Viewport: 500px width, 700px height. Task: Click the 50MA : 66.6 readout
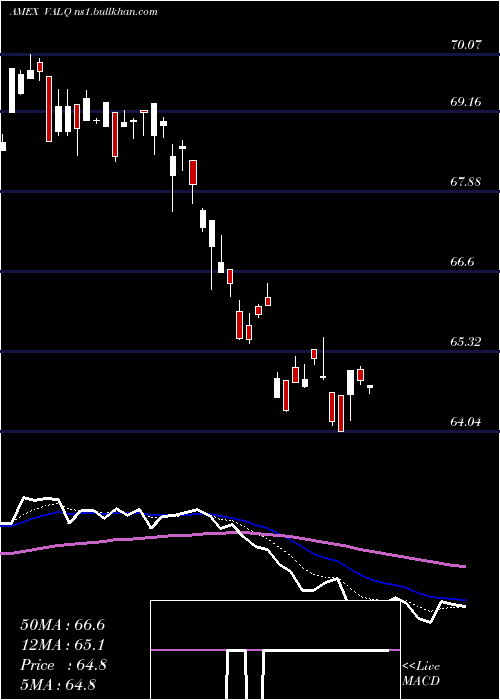click(62, 625)
